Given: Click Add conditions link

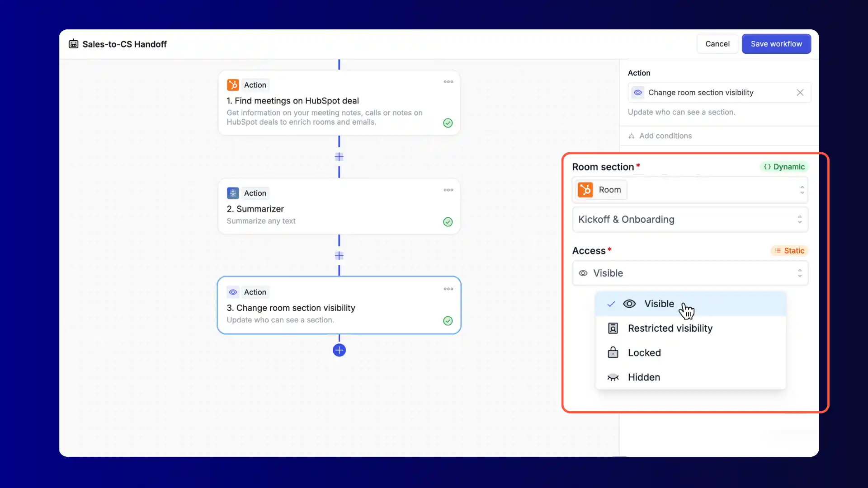Looking at the screenshot, I should (x=665, y=136).
